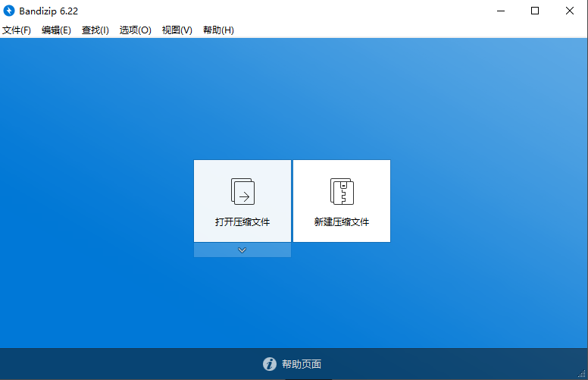Minimize the Bandizip window

(x=501, y=11)
